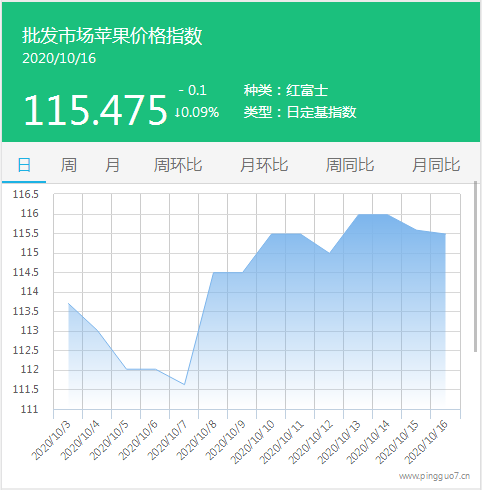
Task: Click the 115.475 index value
Action: (x=95, y=110)
